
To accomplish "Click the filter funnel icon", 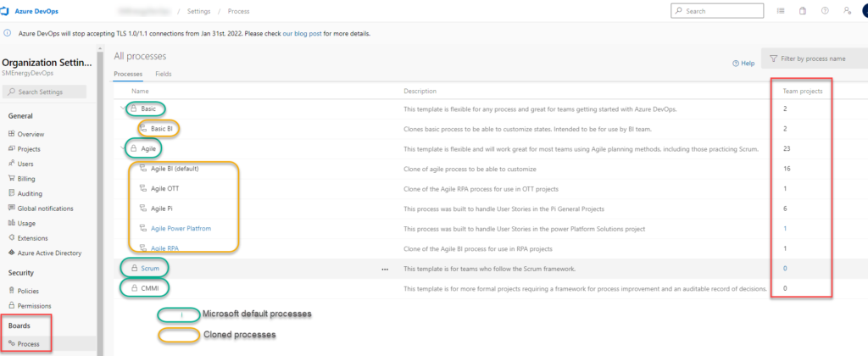I will click(x=773, y=58).
